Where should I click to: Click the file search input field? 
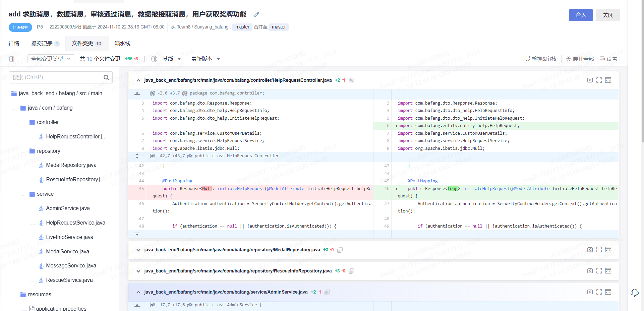[57, 77]
